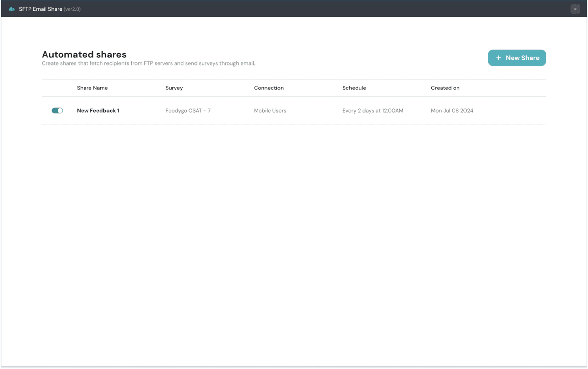
Task: Select the Connection column header
Action: tap(269, 88)
